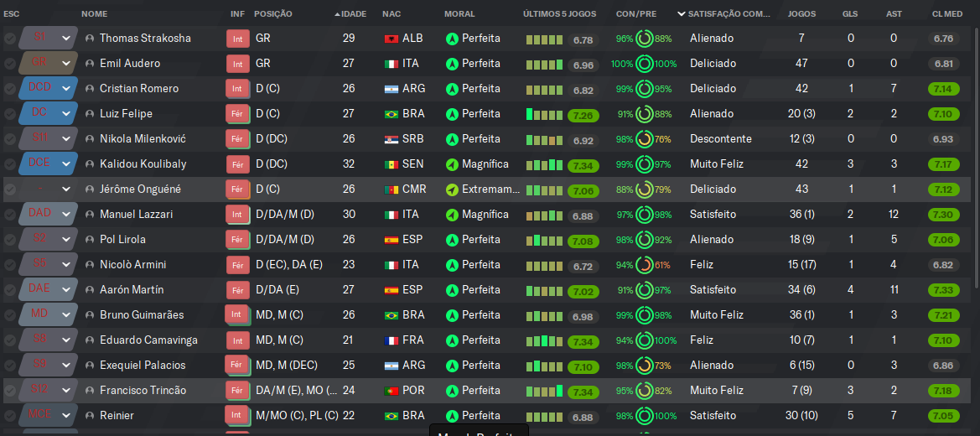Open DCD role dropdown for Cristian Romero
The image size is (980, 436).
[x=65, y=89]
